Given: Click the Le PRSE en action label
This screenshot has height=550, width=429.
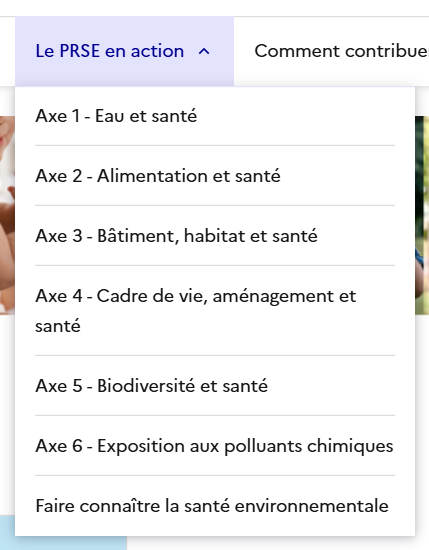Looking at the screenshot, I should (x=109, y=51).
